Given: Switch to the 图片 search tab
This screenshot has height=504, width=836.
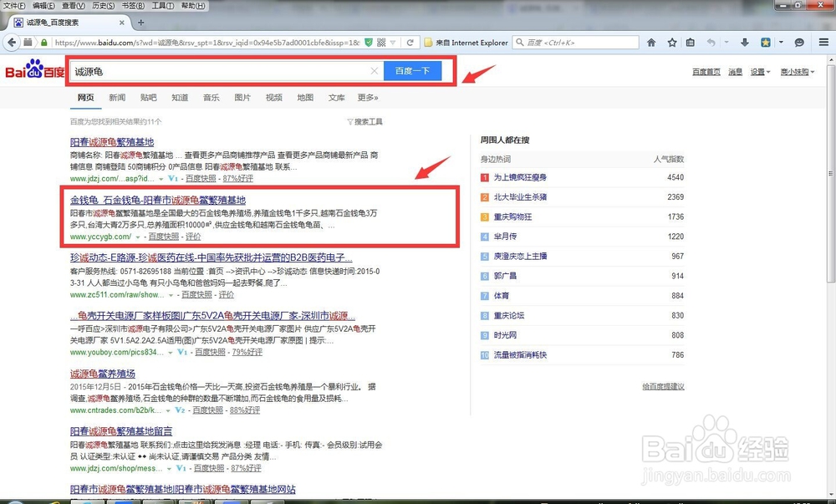Looking at the screenshot, I should [x=242, y=97].
